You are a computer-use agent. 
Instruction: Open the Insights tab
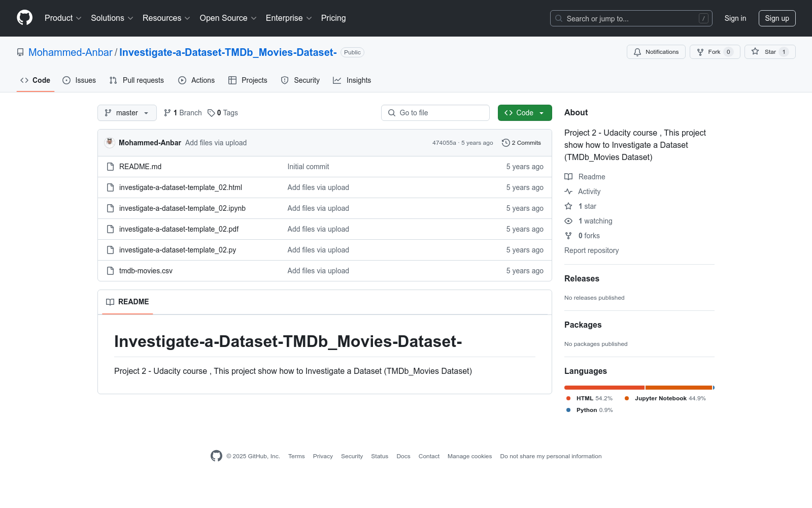coord(352,80)
